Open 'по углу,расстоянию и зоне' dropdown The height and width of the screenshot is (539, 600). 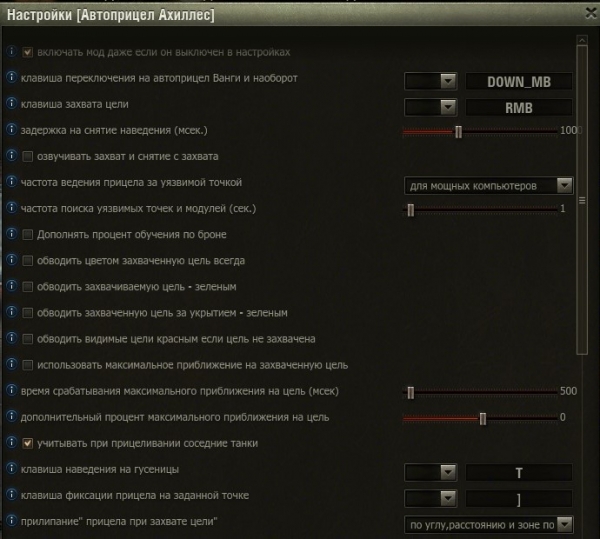pyautogui.click(x=489, y=525)
